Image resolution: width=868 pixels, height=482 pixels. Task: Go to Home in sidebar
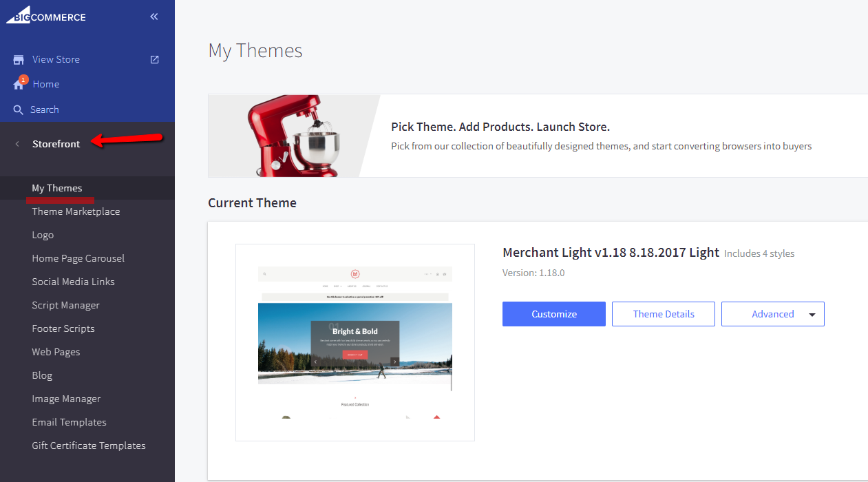46,84
